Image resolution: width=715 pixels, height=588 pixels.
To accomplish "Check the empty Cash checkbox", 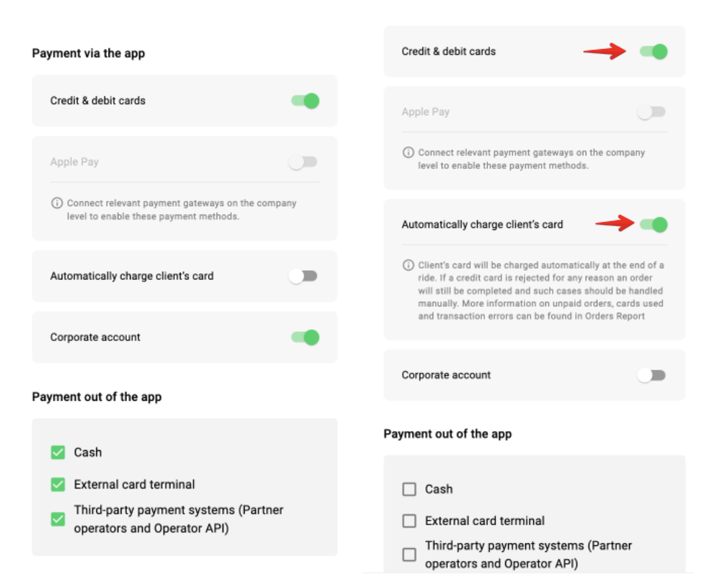I will pos(409,489).
